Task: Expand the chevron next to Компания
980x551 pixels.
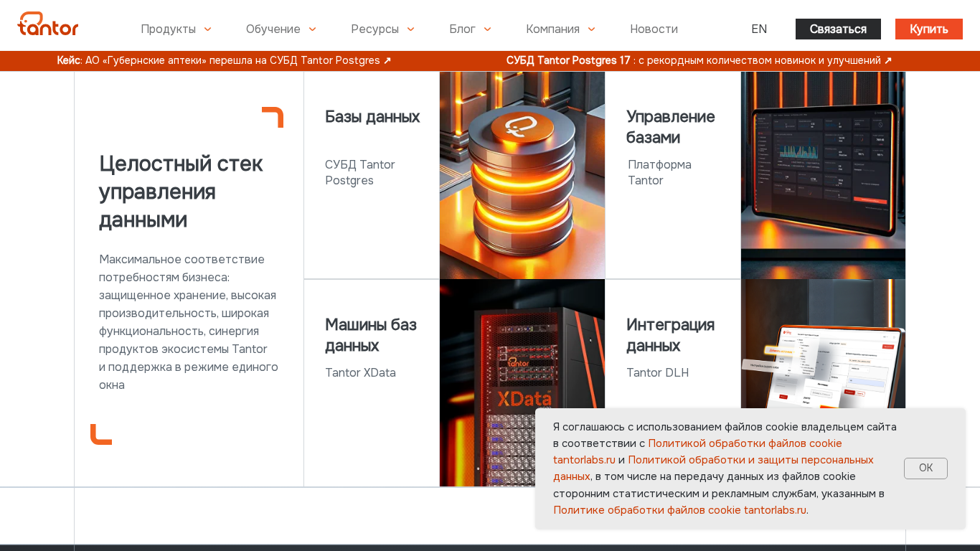Action: click(x=591, y=29)
